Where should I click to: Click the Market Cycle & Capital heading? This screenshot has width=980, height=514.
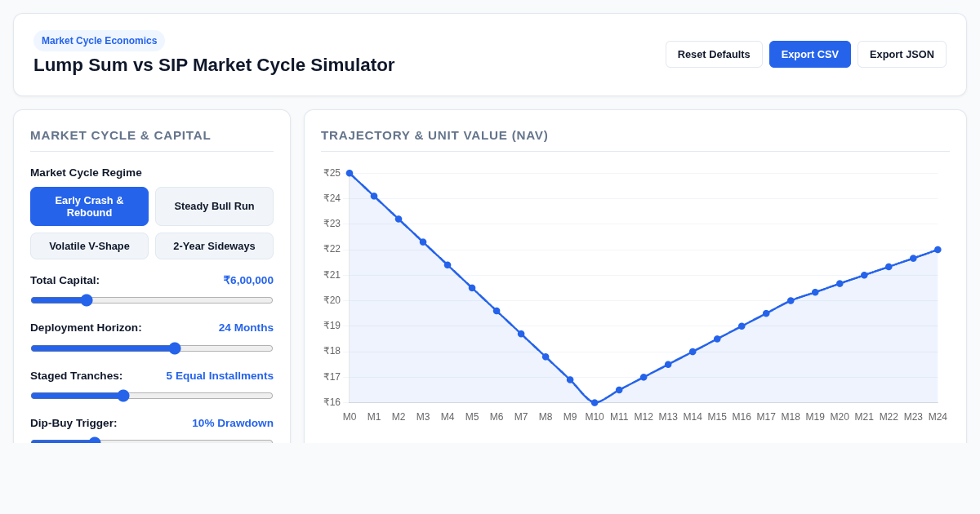[x=120, y=135]
